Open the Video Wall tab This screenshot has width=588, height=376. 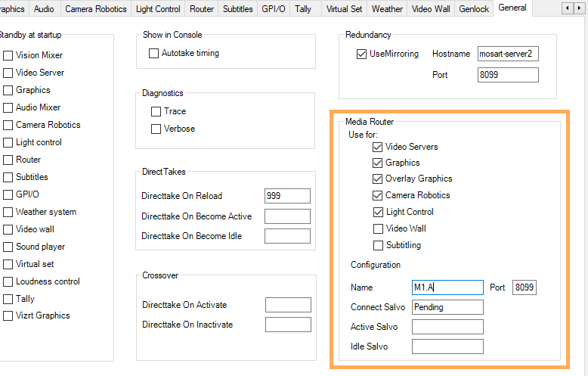click(x=431, y=9)
